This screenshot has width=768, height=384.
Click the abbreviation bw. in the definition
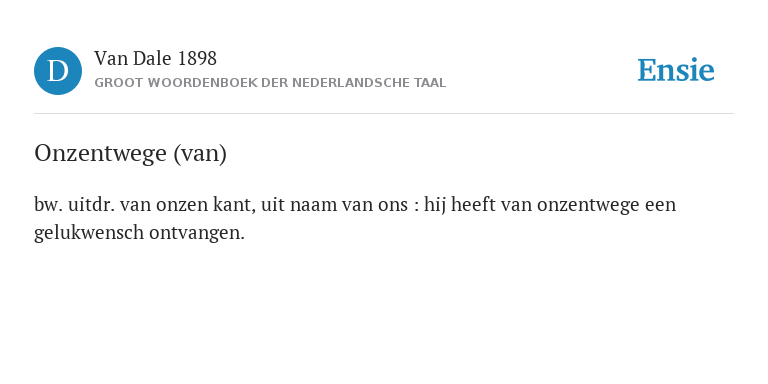(48, 205)
